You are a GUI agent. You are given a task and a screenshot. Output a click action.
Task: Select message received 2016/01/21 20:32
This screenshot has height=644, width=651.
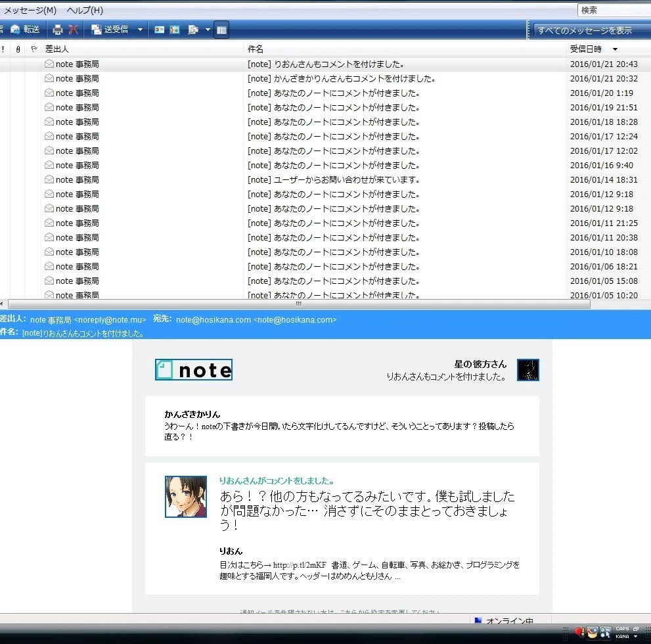[x=326, y=78]
